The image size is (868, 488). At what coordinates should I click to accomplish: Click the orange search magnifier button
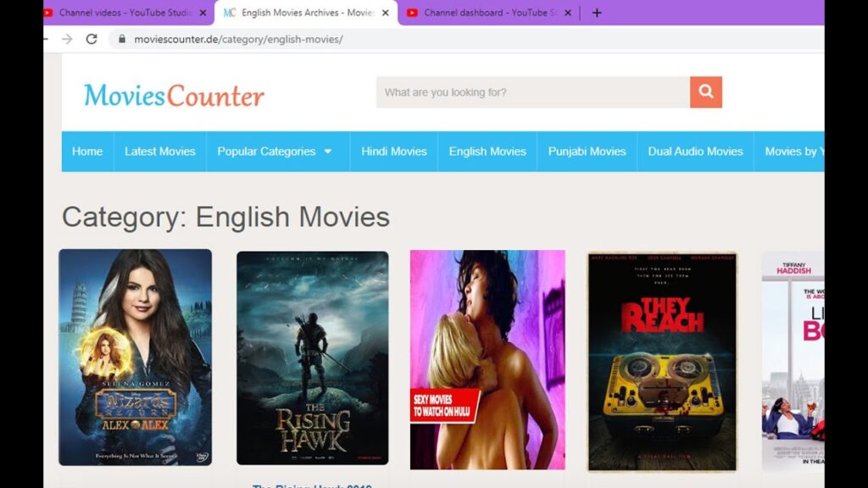[706, 91]
